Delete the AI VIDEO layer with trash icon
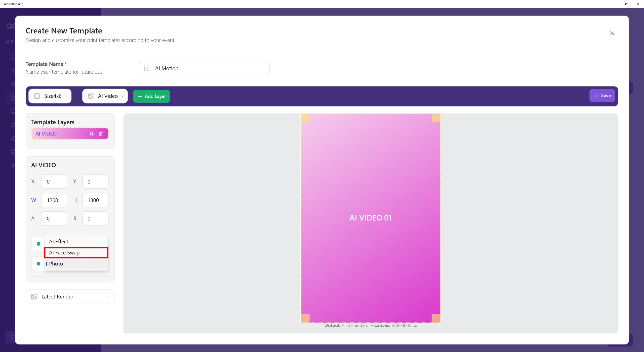 (x=101, y=134)
